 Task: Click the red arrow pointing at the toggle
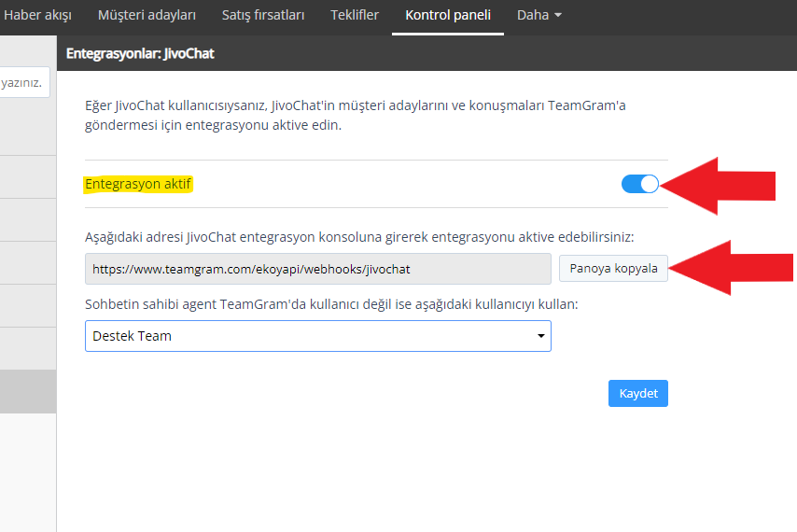point(718,186)
